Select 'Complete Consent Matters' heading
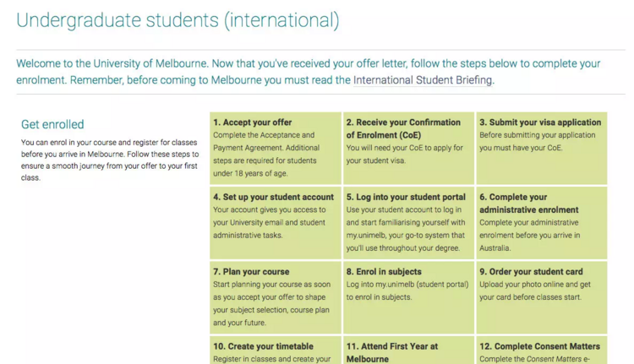Viewport: 634px width, 364px height. coord(539,346)
